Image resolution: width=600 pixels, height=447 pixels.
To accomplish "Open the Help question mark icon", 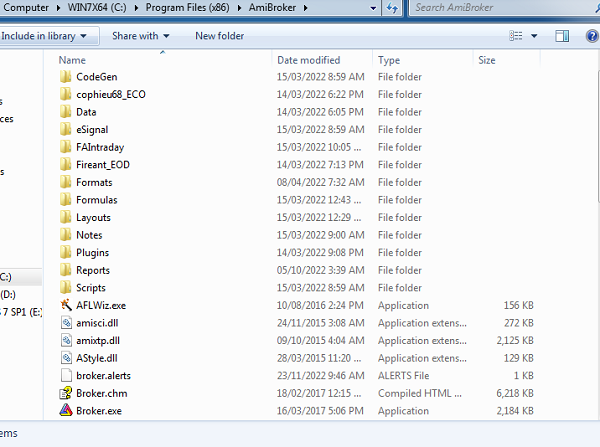I will [592, 36].
